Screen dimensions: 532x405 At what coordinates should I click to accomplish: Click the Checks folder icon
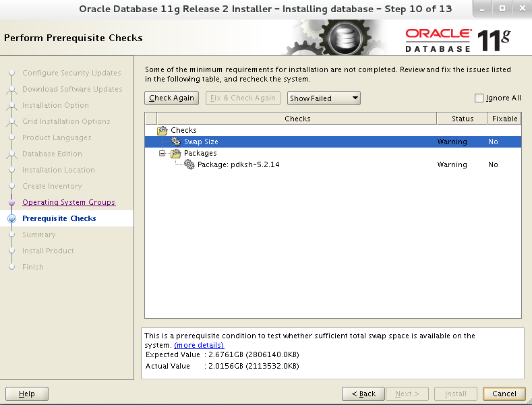(x=162, y=130)
